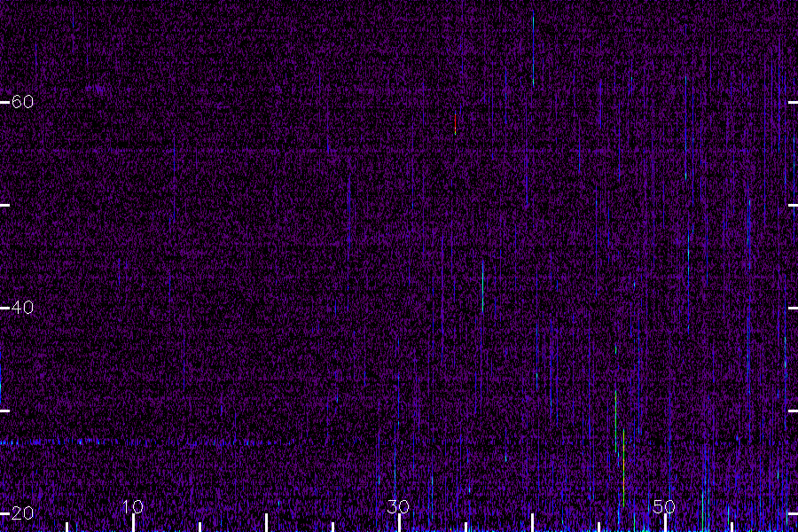The image size is (798, 532).
Task: Click the "50" label on the horizontal axis
Action: click(664, 506)
